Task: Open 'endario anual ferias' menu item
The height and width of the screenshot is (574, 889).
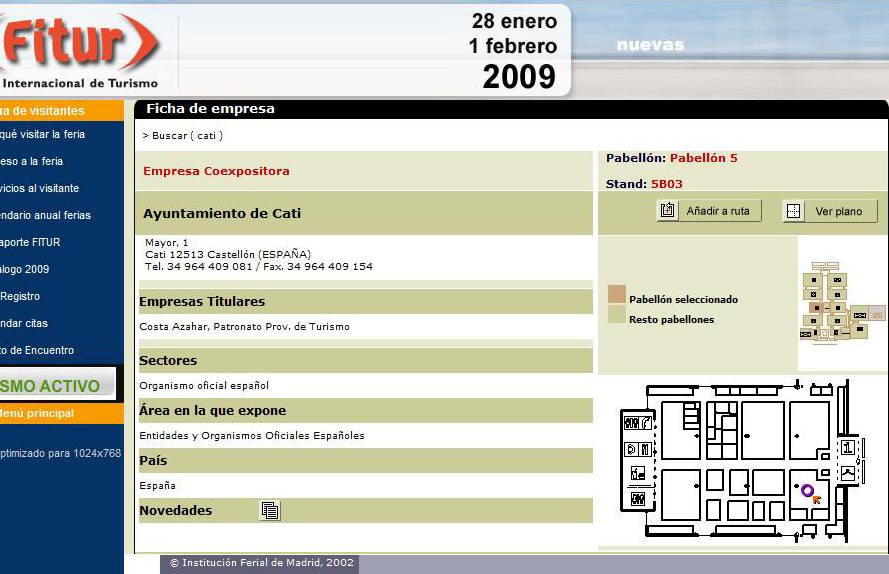Action: pos(45,216)
